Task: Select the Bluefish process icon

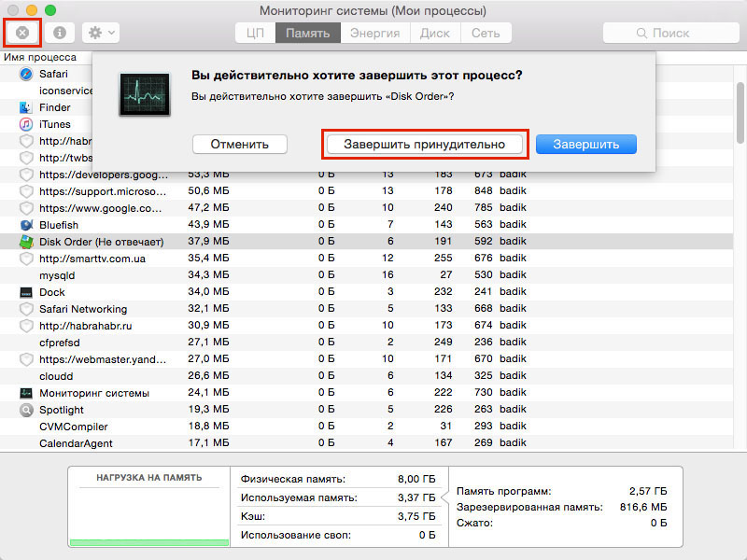Action: pyautogui.click(x=26, y=225)
